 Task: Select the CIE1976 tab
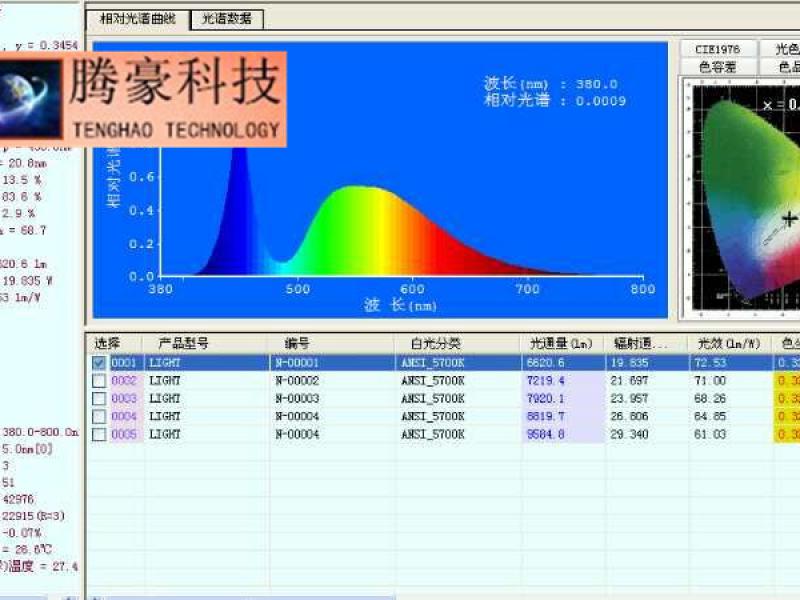718,49
